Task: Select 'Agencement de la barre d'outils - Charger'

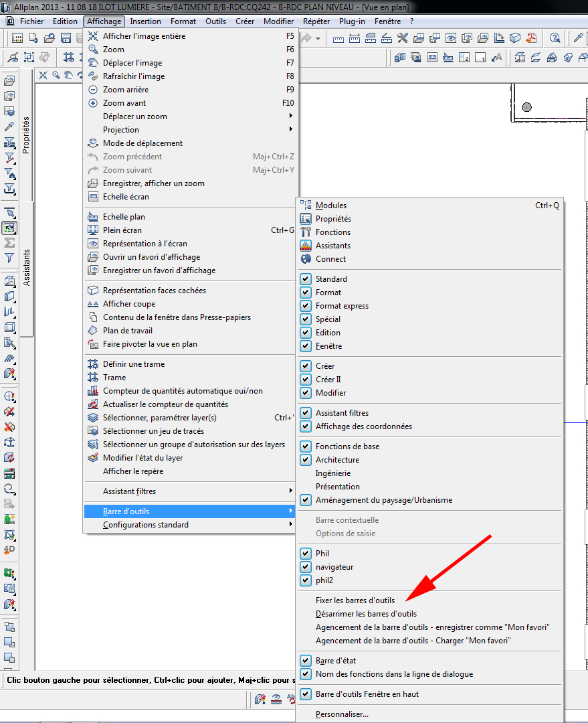Action: [413, 641]
